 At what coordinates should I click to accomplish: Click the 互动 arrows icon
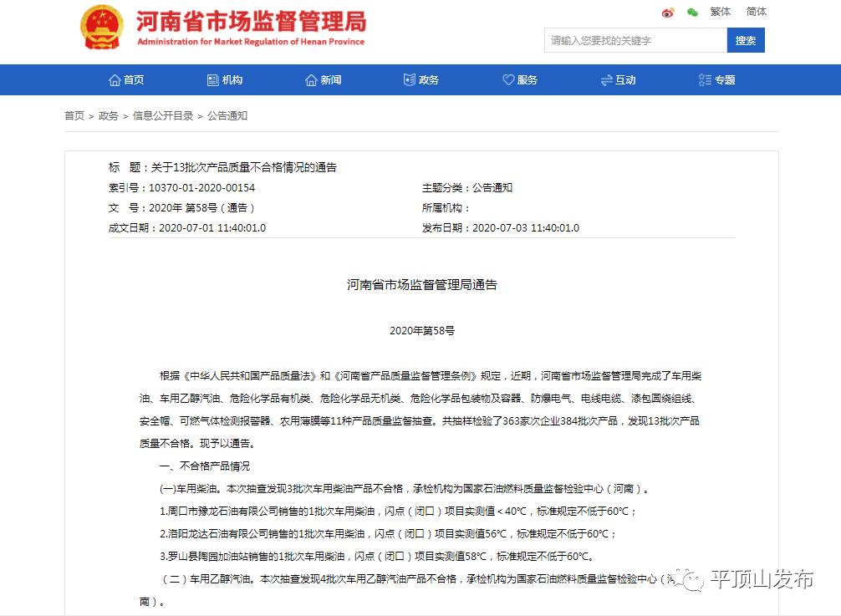[x=606, y=80]
